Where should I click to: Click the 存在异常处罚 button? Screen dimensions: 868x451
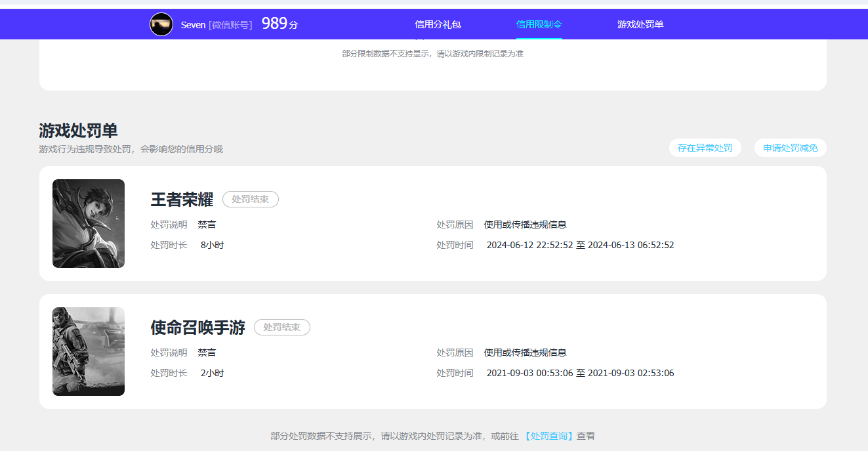click(705, 148)
